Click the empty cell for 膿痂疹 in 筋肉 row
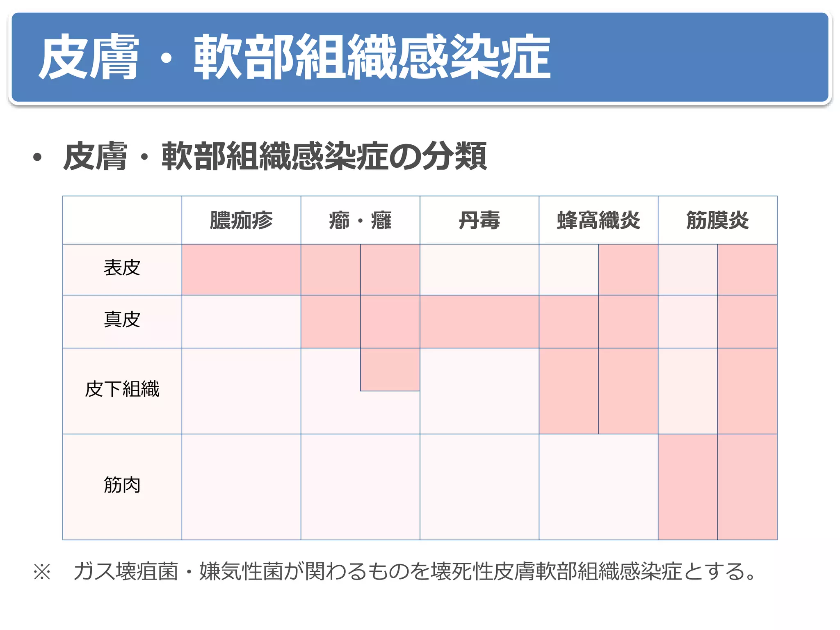Image resolution: width=840 pixels, height=630 pixels. pos(241,487)
